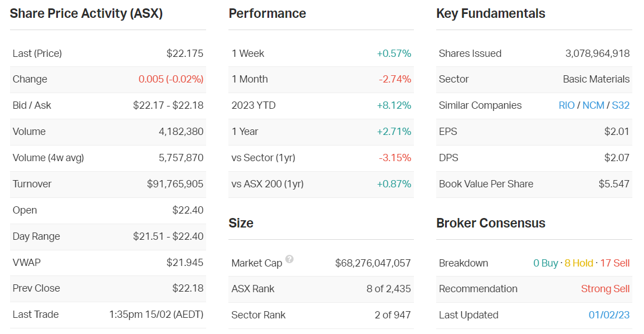Click the Strong Sell recommendation text
The image size is (644, 334).
pos(605,289)
